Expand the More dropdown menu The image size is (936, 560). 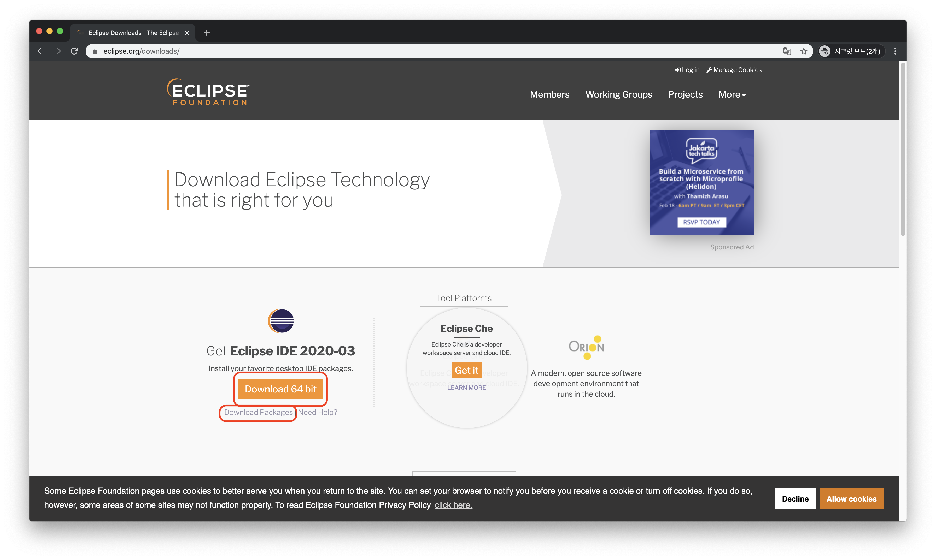coord(732,94)
